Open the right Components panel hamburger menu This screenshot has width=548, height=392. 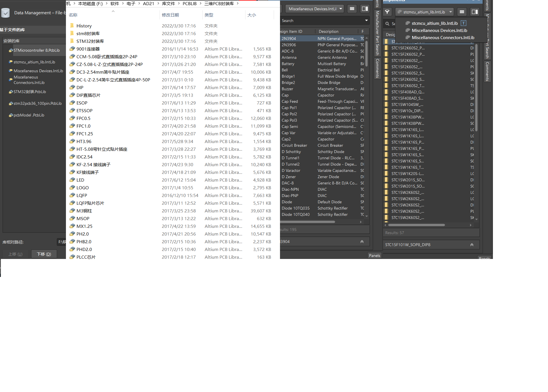point(462,12)
